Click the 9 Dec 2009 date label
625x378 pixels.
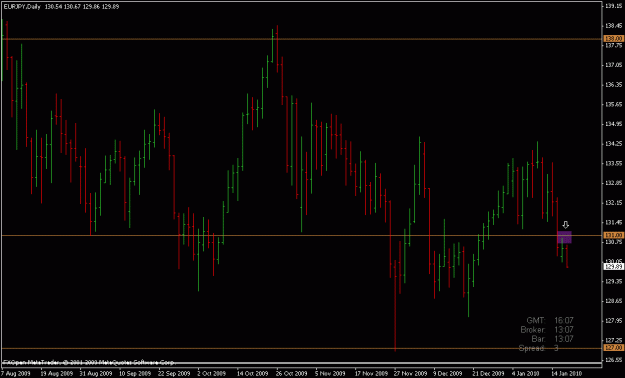tap(448, 374)
